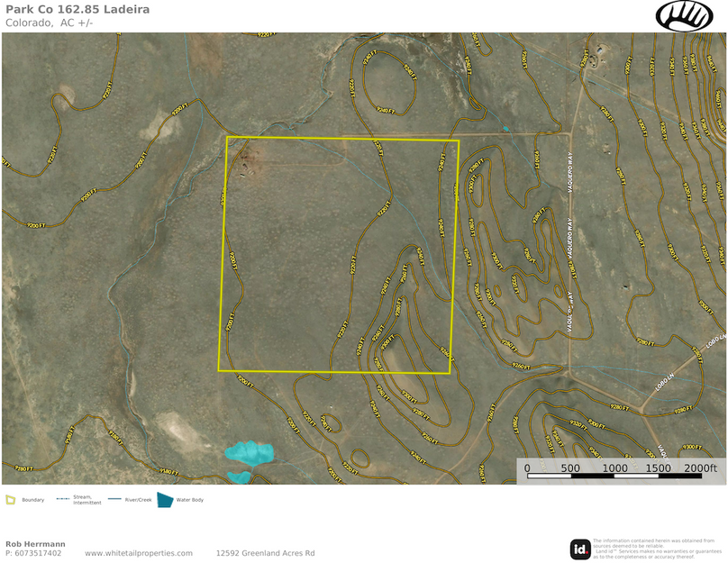Select the Water Body legend icon
Image resolution: width=728 pixels, height=563 pixels.
163,501
